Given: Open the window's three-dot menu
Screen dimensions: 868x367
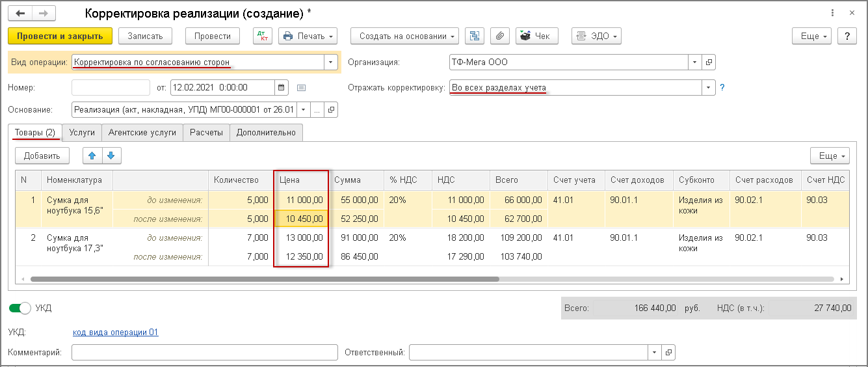Looking at the screenshot, I should pos(833,13).
